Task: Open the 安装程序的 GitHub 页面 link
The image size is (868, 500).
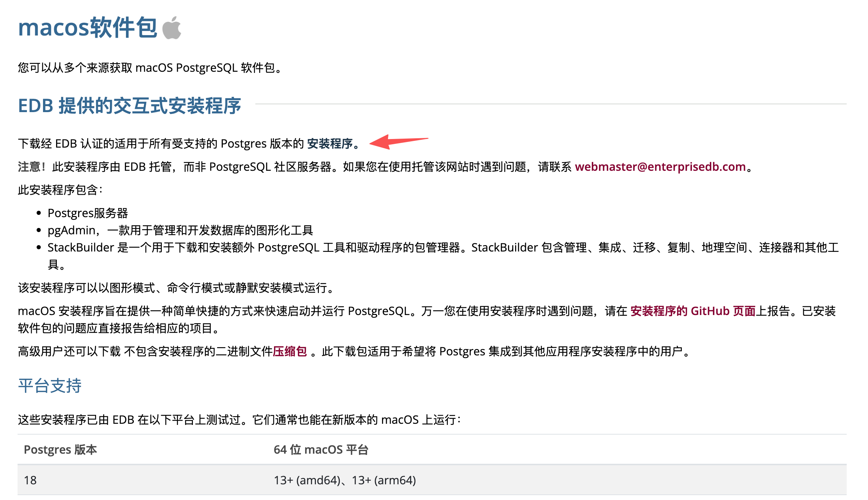Action: click(693, 311)
